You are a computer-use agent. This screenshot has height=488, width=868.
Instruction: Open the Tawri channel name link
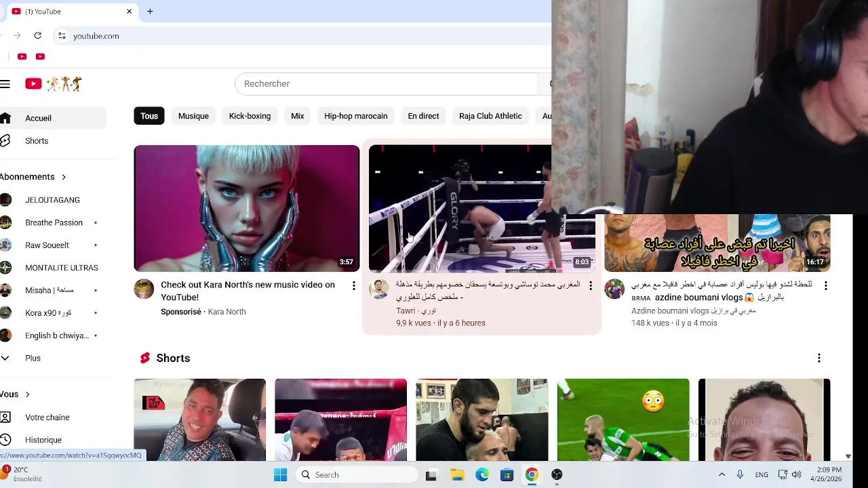click(416, 311)
